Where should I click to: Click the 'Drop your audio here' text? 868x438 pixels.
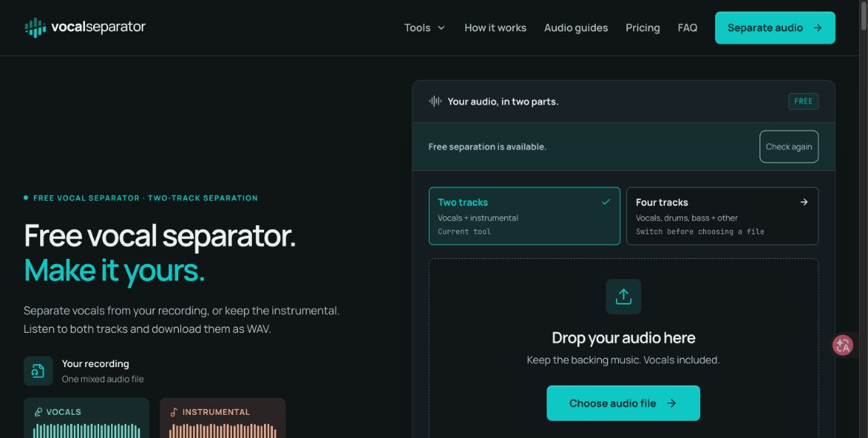623,338
